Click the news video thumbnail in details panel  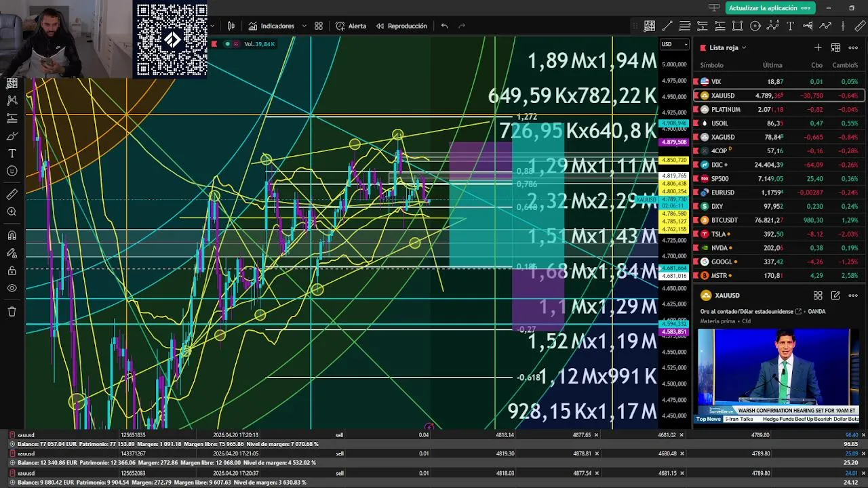coord(778,376)
